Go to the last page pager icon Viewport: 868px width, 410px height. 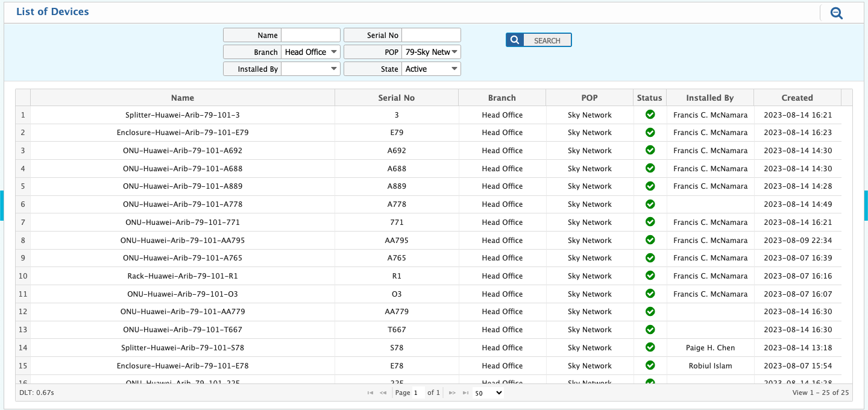465,393
